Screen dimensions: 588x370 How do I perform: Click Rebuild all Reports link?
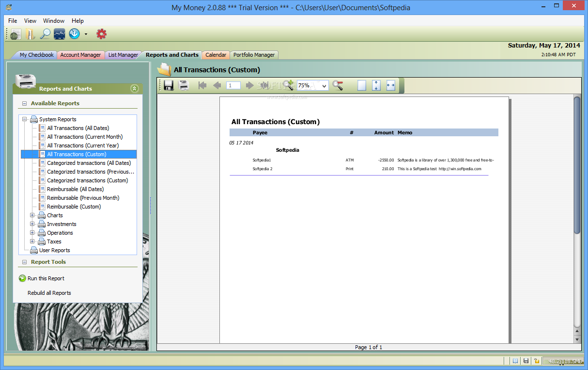pyautogui.click(x=49, y=293)
